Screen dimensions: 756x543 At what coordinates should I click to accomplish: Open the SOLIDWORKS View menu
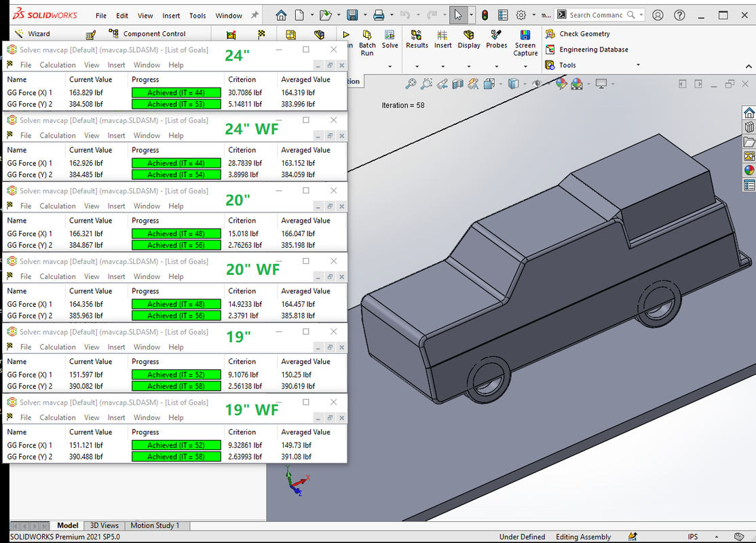point(145,16)
